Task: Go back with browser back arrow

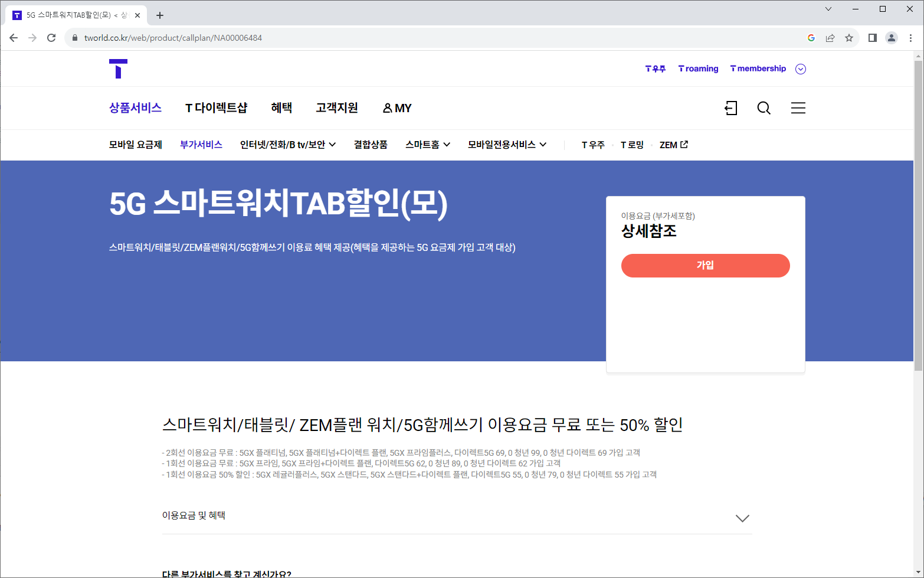Action: pyautogui.click(x=14, y=38)
